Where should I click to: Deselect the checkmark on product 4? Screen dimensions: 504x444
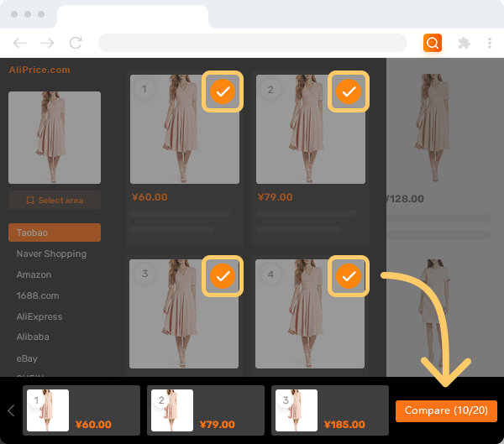click(x=349, y=275)
